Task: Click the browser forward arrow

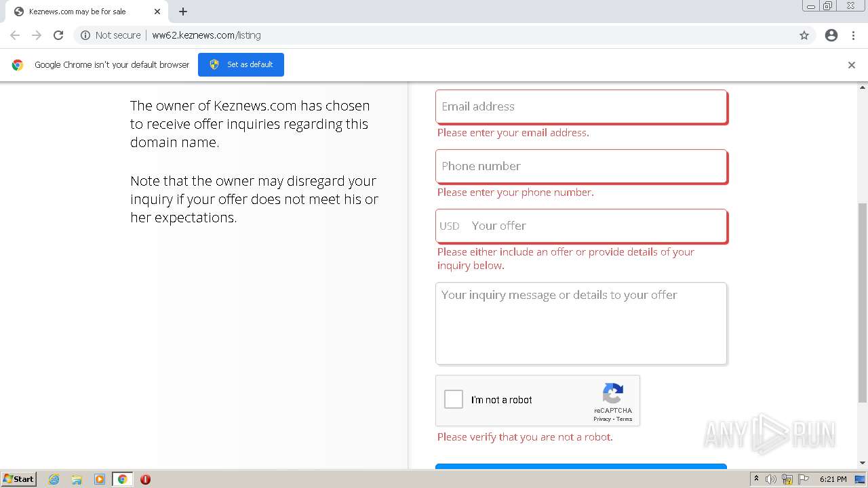Action: 37,35
